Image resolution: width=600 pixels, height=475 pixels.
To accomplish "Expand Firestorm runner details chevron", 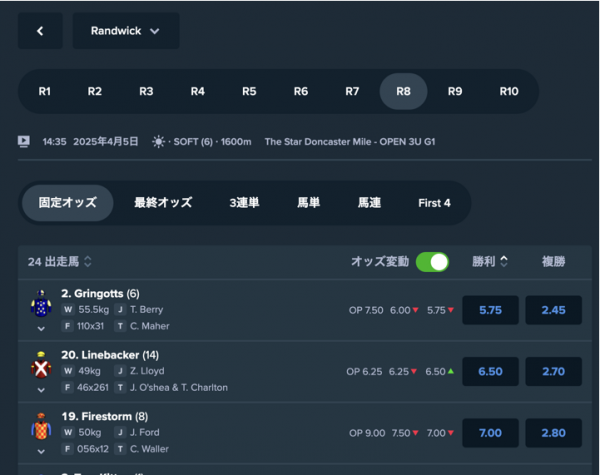I will (x=41, y=452).
